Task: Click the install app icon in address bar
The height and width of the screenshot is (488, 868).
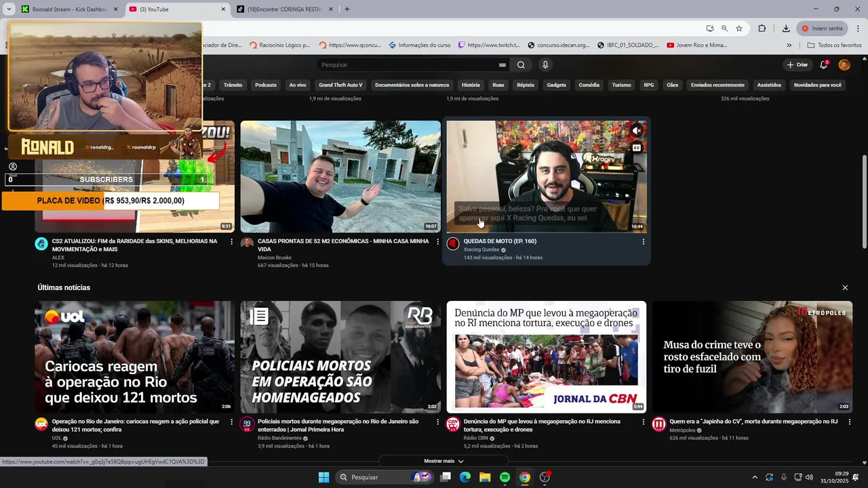Action: pyautogui.click(x=710, y=28)
